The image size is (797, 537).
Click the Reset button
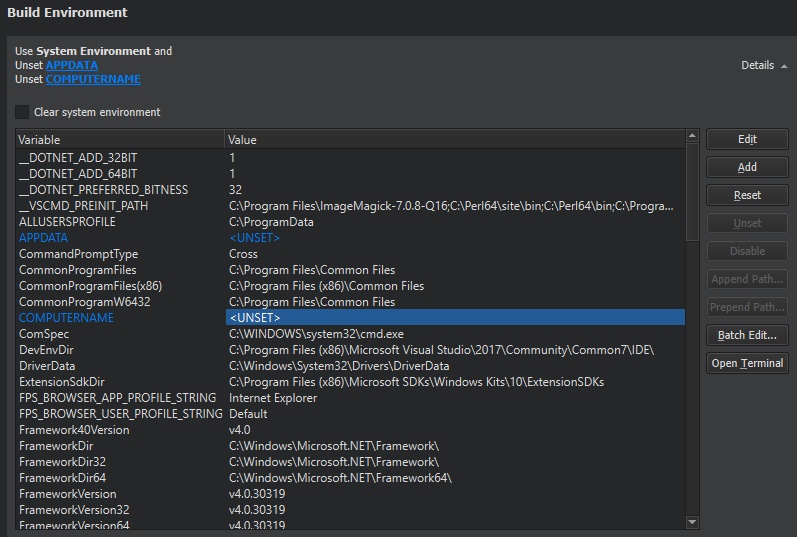[x=747, y=195]
